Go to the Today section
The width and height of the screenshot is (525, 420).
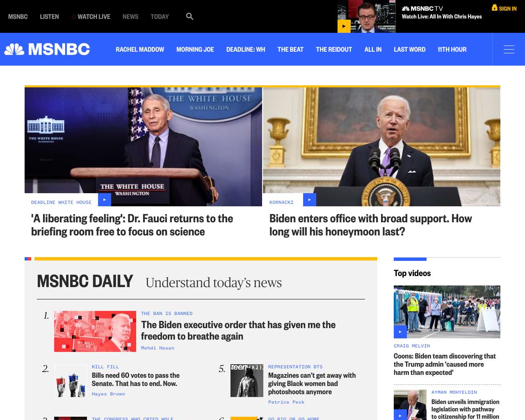pos(160,16)
